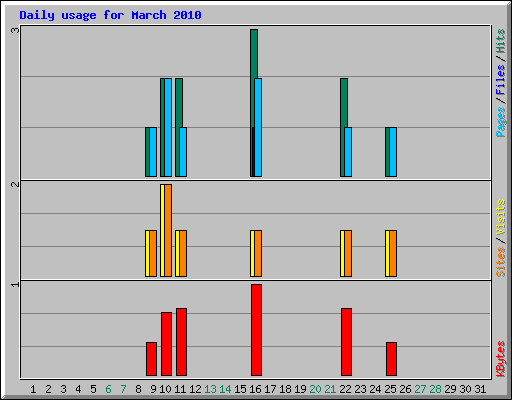Screen dimensions: 512x400
Task: Select the orange Sites bar for day 22
Action: 348,253
